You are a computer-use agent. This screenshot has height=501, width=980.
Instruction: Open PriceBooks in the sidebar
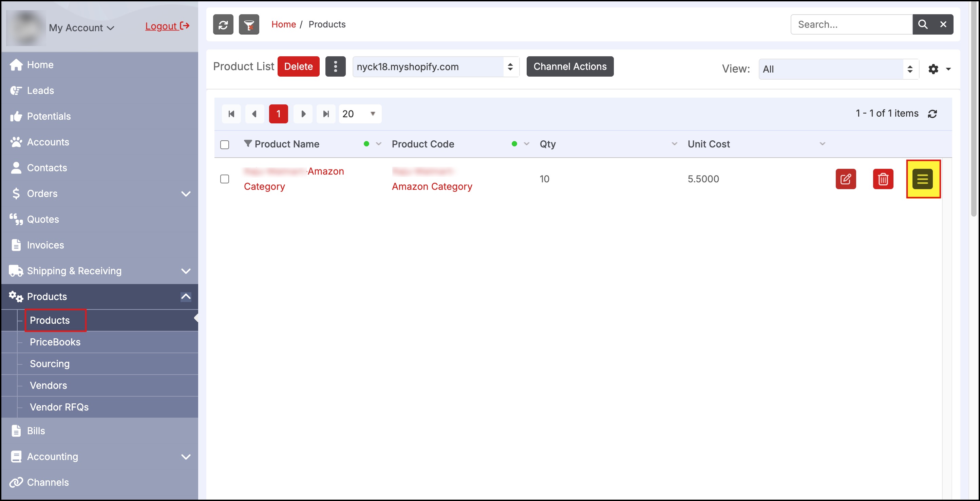[55, 342]
